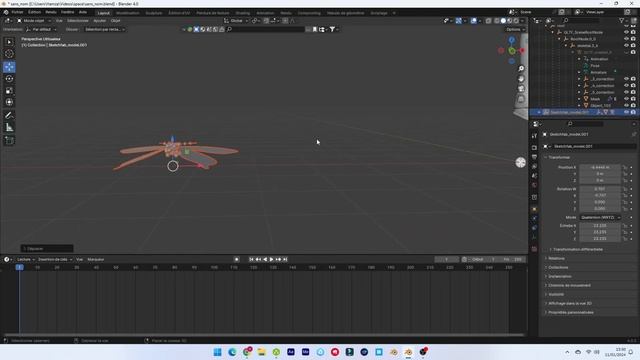Open the Édition menu
This screenshot has height=360, width=640.
point(34,12)
